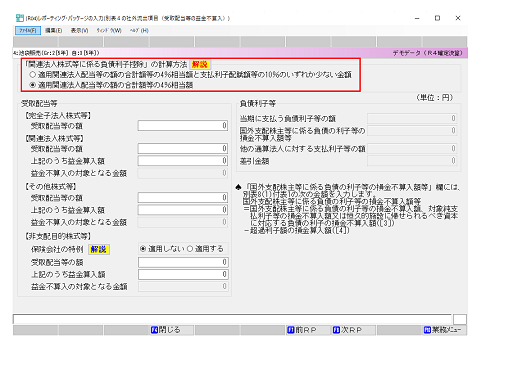
Task: Open 解説 beside the 計算方法 heading
Action: pyautogui.click(x=200, y=65)
